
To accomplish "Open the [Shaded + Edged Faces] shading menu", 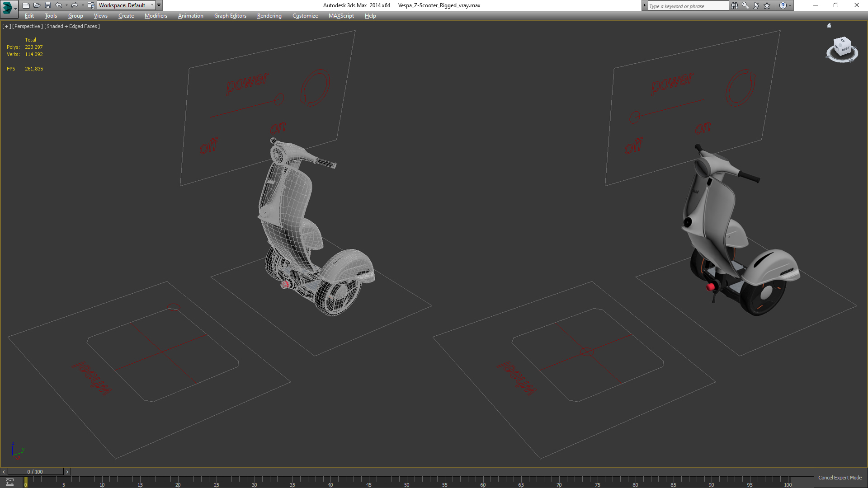I will click(72, 26).
